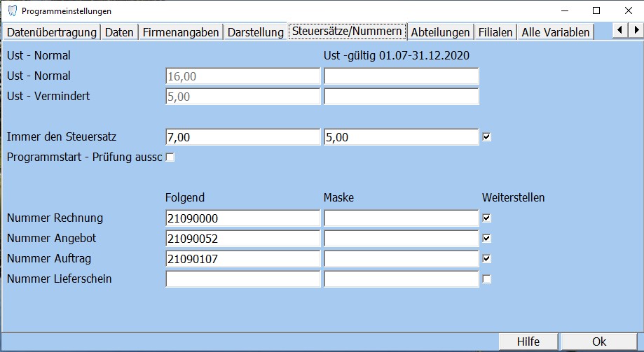Confirm settings with the Ok button
The height and width of the screenshot is (352, 644).
[x=599, y=342]
